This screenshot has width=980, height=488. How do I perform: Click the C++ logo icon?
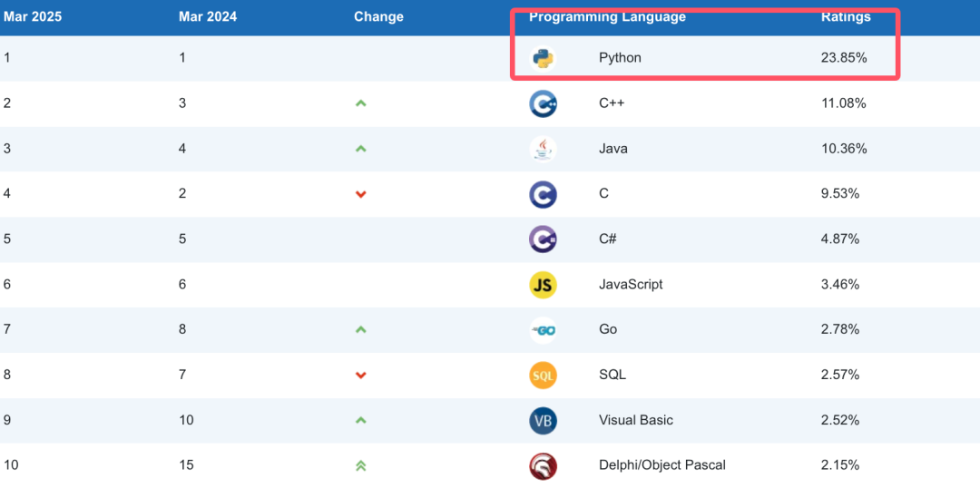(x=543, y=103)
